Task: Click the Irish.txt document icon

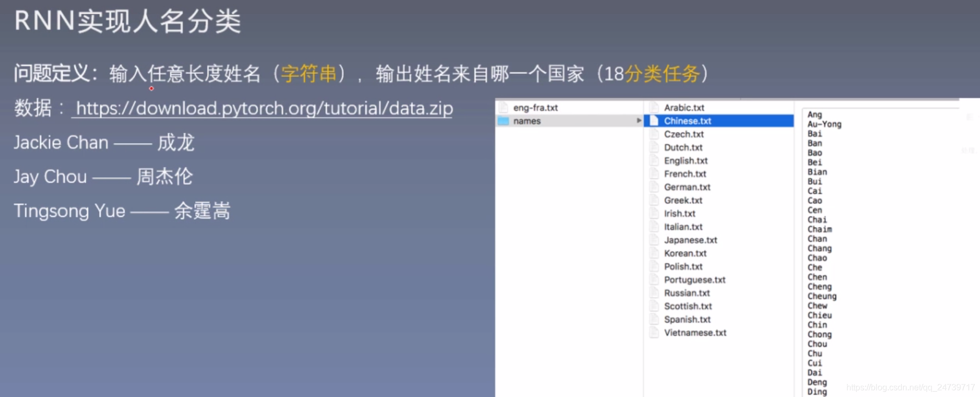Action: tap(654, 213)
